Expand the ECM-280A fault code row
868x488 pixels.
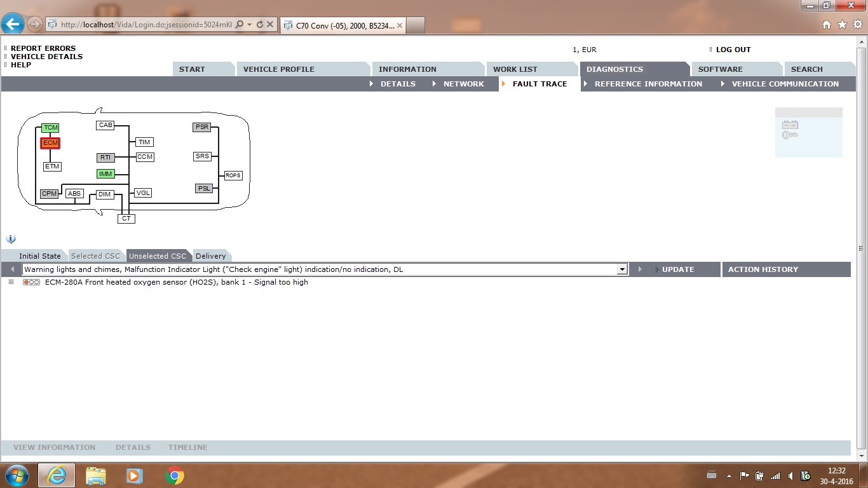click(11, 282)
